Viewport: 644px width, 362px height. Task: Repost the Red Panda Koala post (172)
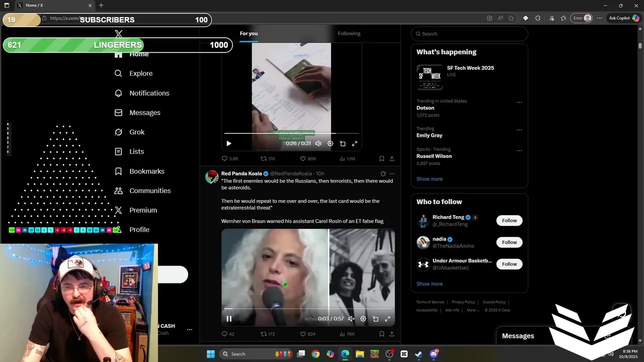point(268,334)
